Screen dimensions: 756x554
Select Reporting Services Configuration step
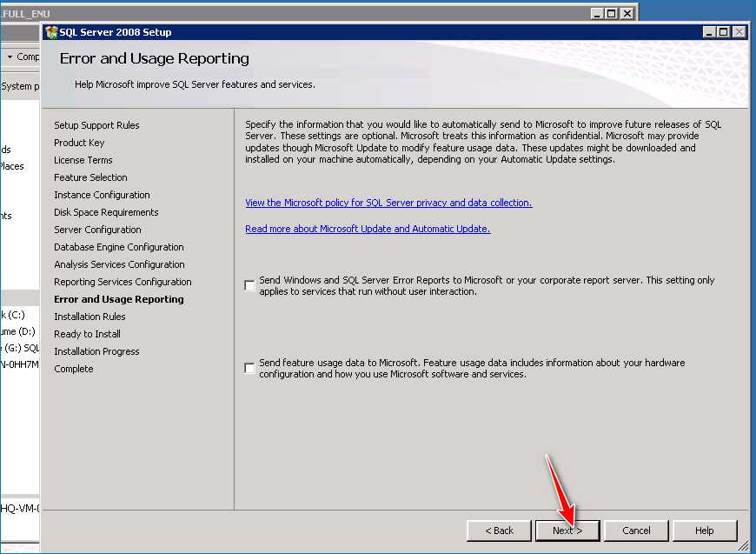point(123,281)
